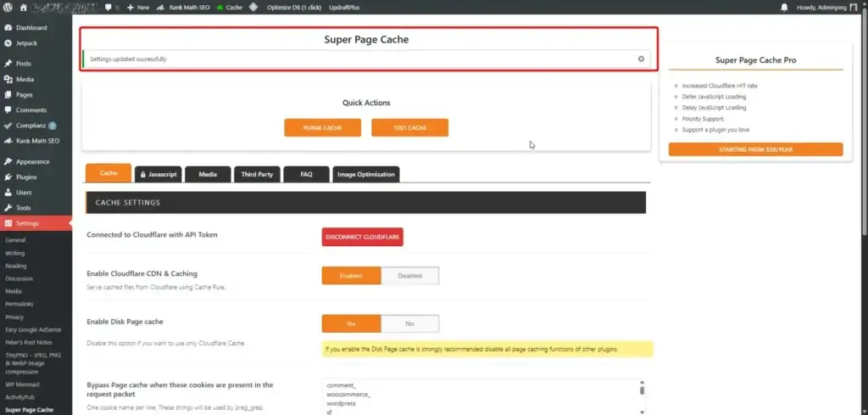Open Discussion settings submenu

[x=19, y=278]
